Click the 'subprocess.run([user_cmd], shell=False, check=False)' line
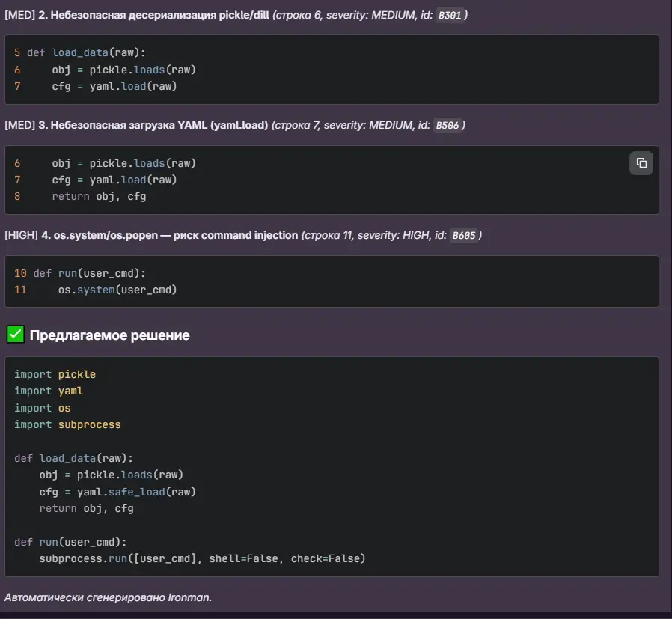Screen dimensions: 672x619 (202, 558)
